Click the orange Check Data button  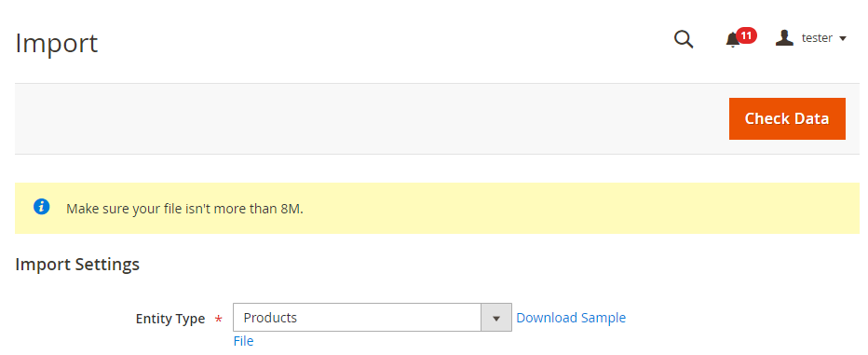[787, 118]
